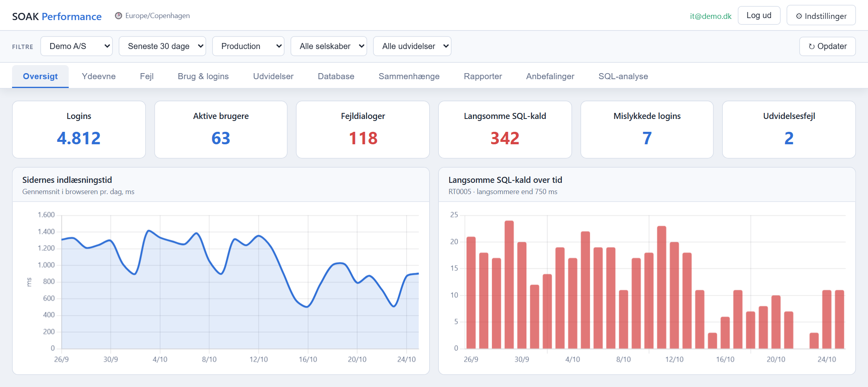Expand the Seneste 30 dage period dropdown

tap(162, 46)
